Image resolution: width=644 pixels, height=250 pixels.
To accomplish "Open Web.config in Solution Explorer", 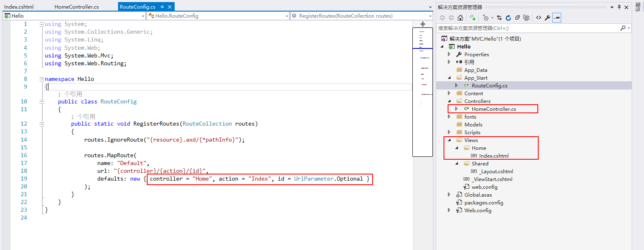I will pyautogui.click(x=478, y=211).
